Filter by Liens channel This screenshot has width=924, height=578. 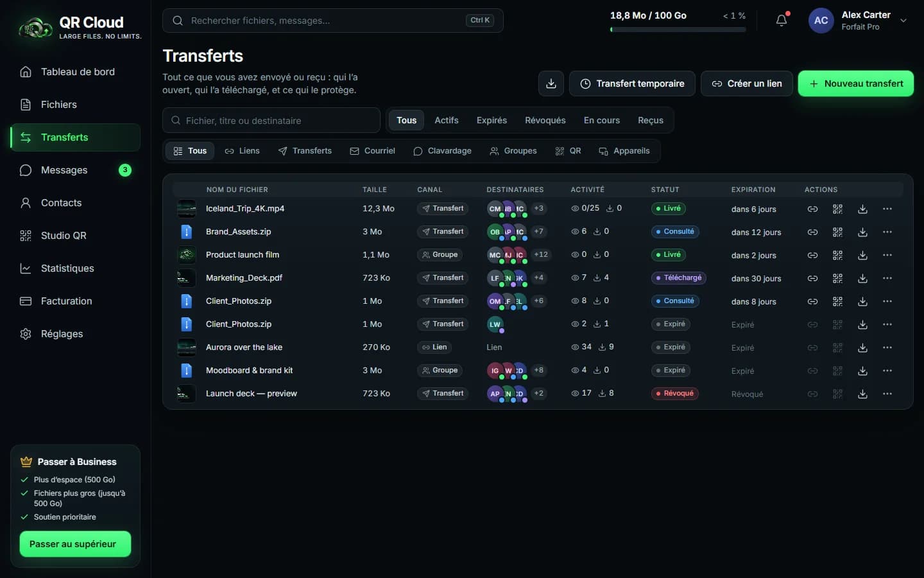click(x=242, y=151)
